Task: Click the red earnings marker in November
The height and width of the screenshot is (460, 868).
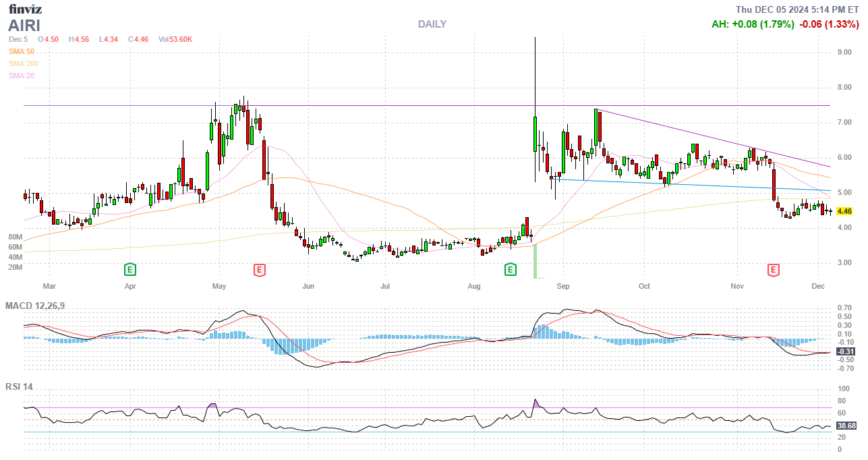Action: [x=774, y=270]
